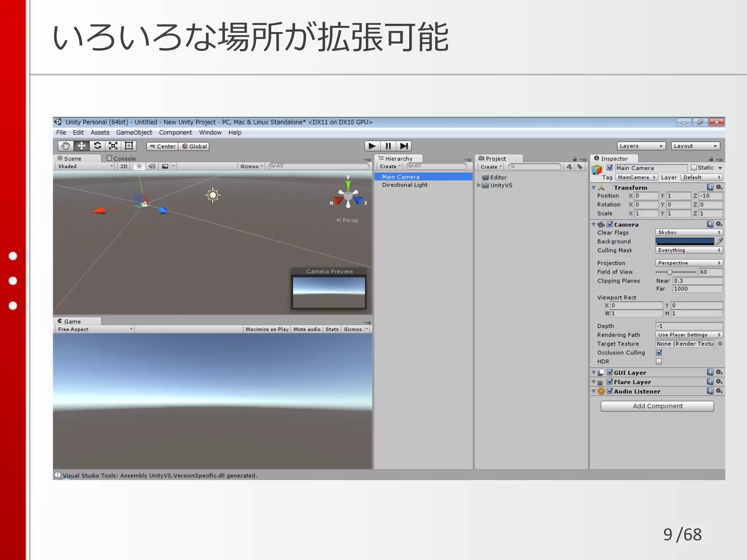The width and height of the screenshot is (747, 560).
Task: Start Play mode
Action: tap(372, 146)
